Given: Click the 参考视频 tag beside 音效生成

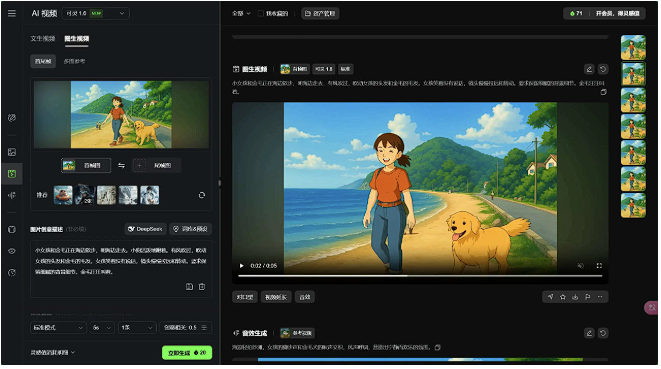Looking at the screenshot, I should click(x=298, y=333).
